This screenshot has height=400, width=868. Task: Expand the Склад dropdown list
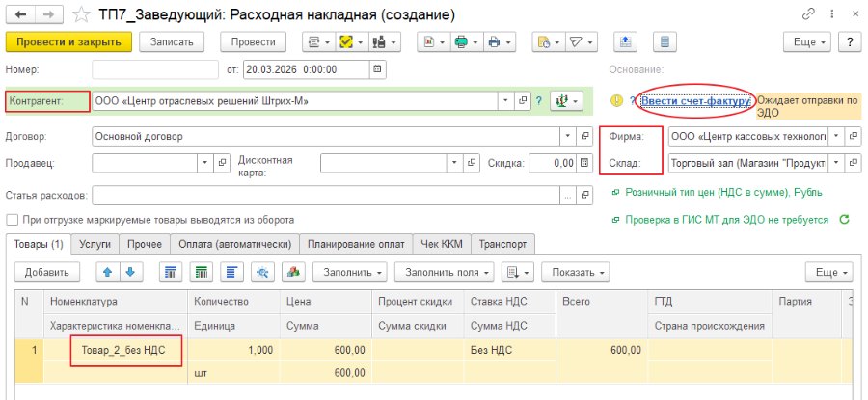pos(836,163)
